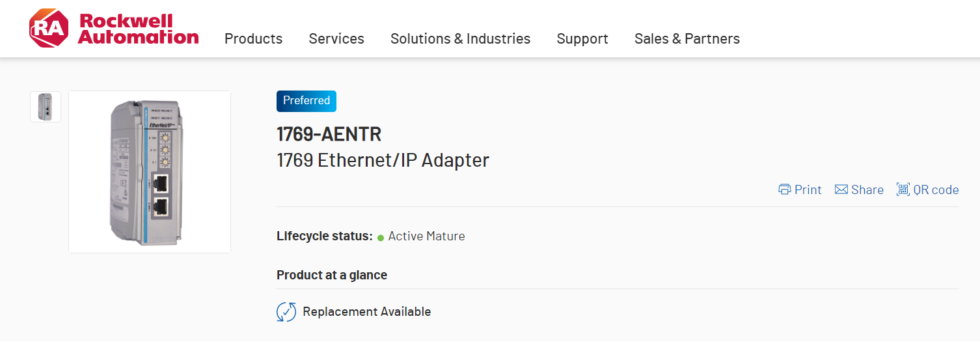Open the Sales & Partners menu

(x=687, y=39)
